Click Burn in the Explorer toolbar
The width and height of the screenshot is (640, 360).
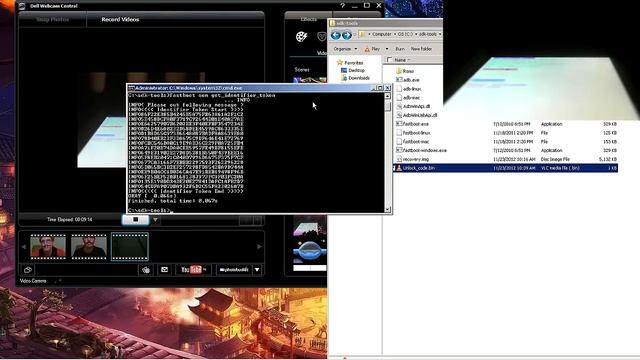point(400,49)
